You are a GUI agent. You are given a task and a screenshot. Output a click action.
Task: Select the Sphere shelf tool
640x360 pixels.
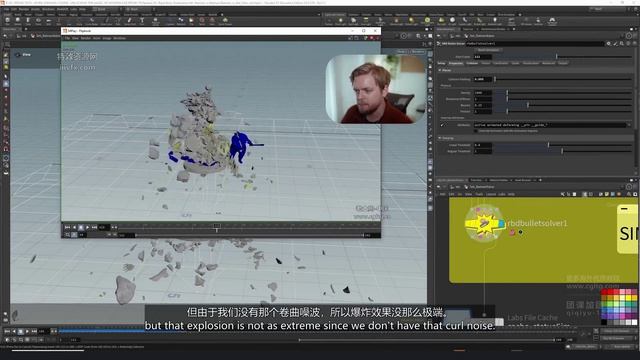pos(18,20)
